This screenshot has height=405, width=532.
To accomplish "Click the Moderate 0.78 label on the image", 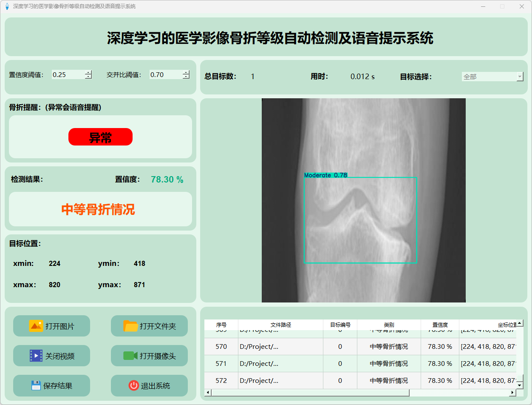I will pyautogui.click(x=326, y=175).
